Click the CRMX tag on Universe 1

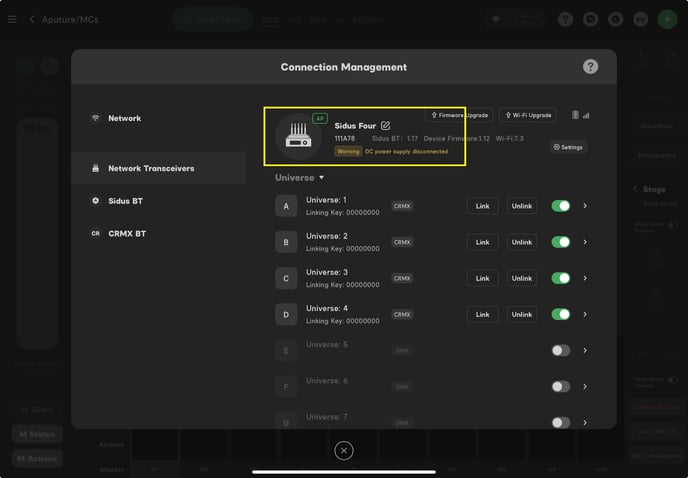402,206
